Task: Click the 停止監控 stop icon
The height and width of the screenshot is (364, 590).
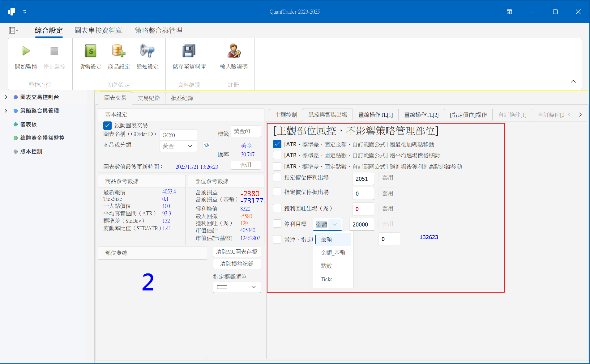Action: click(x=54, y=51)
